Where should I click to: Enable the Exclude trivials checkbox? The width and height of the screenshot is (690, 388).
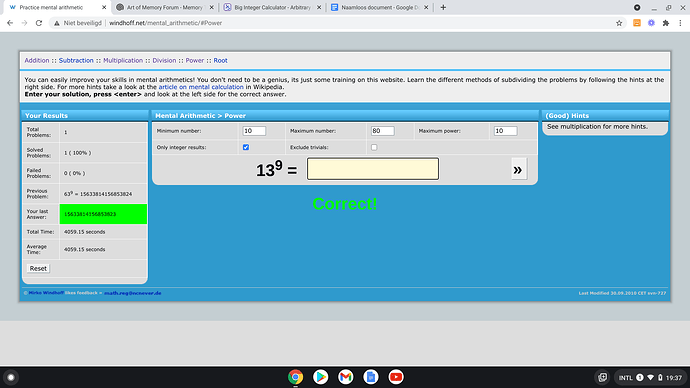click(374, 147)
